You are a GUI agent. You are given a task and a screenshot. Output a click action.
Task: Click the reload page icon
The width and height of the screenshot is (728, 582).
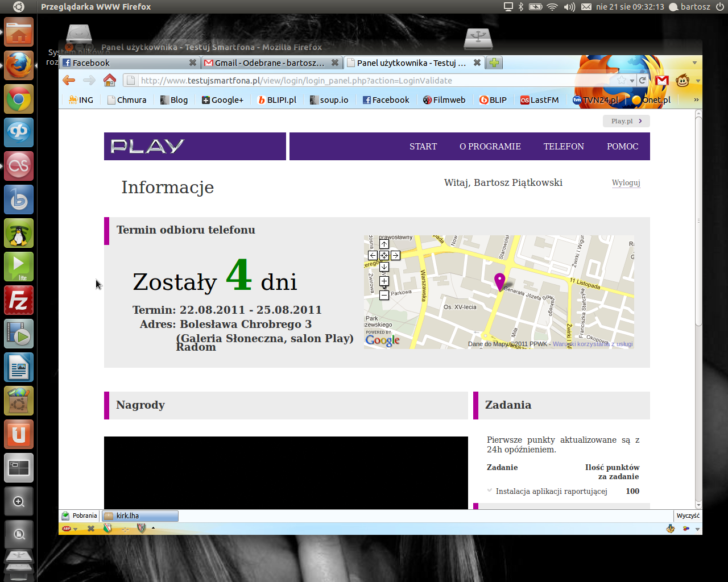[x=642, y=80]
